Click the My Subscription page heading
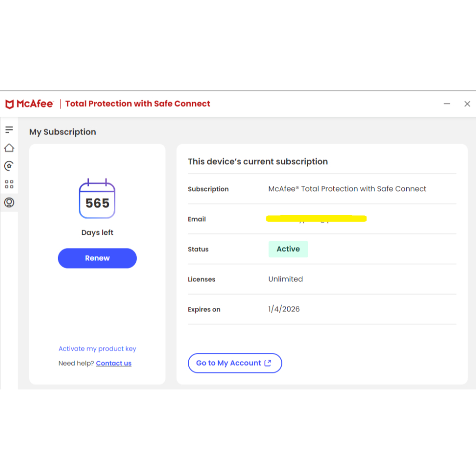 point(62,132)
